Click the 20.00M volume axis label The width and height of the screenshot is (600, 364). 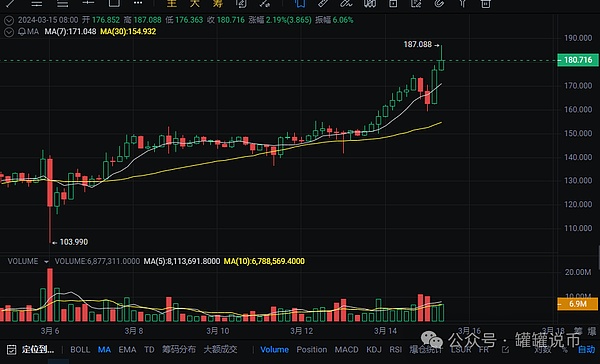point(578,273)
